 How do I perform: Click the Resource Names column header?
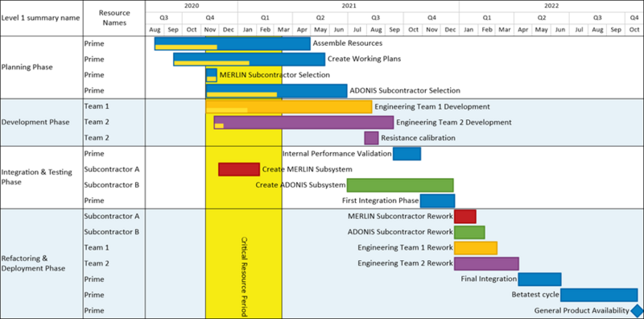click(114, 18)
